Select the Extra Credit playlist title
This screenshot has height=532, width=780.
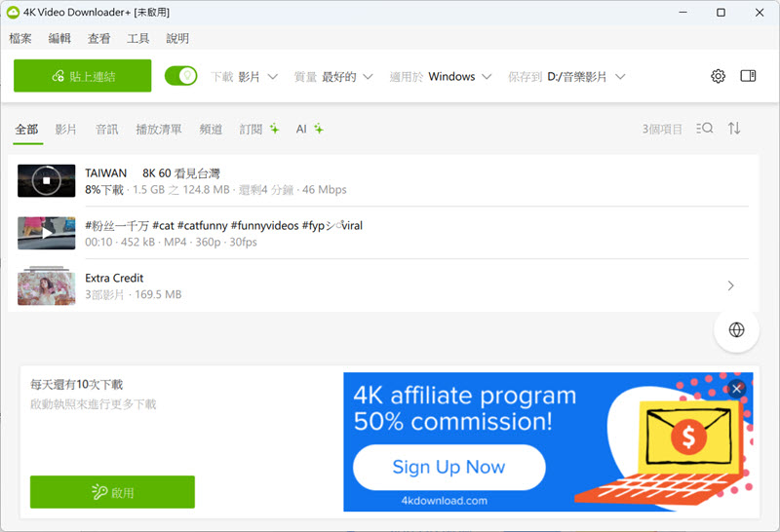114,278
